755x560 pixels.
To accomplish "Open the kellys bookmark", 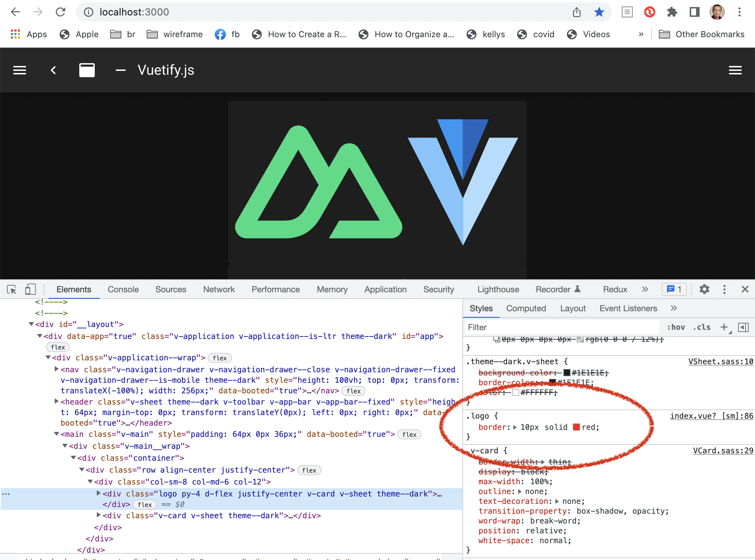I will click(486, 34).
